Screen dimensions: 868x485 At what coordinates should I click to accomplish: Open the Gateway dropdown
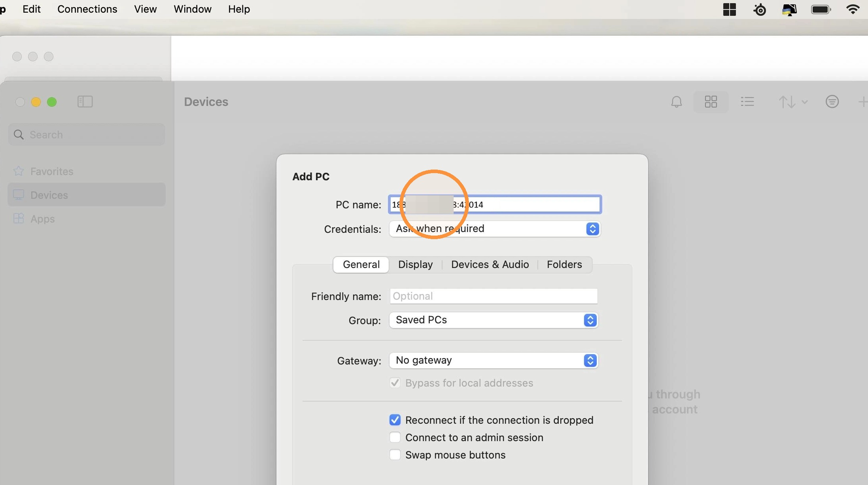point(494,360)
